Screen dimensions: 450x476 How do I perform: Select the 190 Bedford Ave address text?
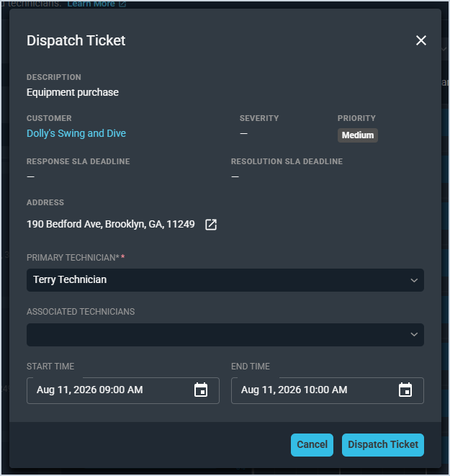[111, 224]
